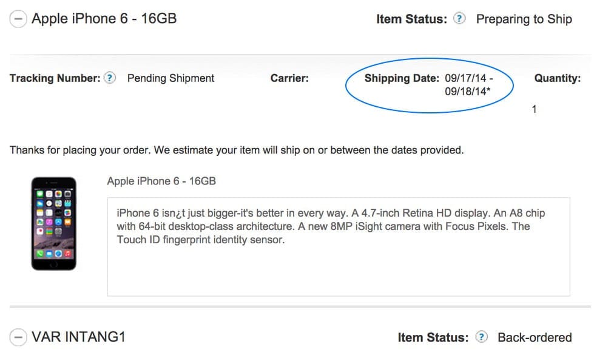Image resolution: width=594 pixels, height=364 pixels.
Task: Click the Quantity column label
Action: [557, 78]
